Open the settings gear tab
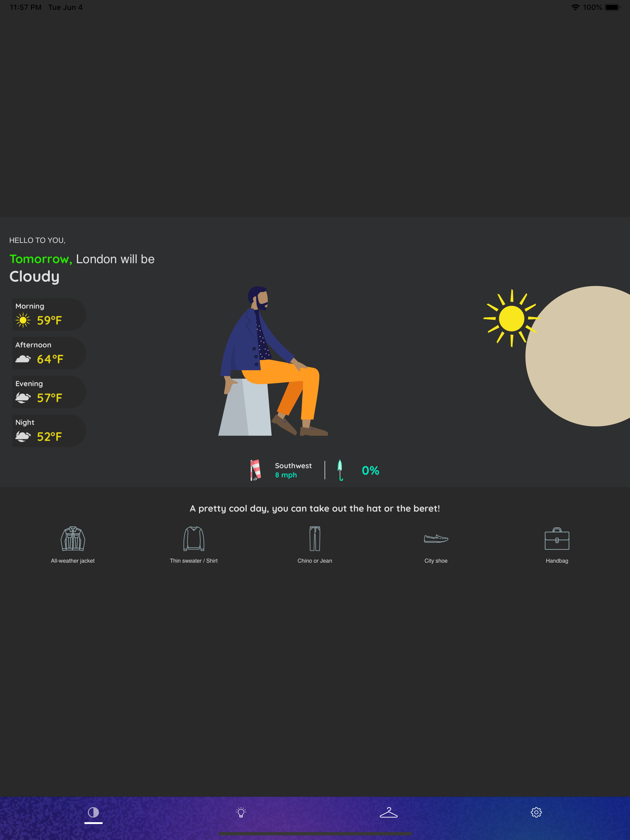Screen dimensions: 630x840 tap(536, 812)
